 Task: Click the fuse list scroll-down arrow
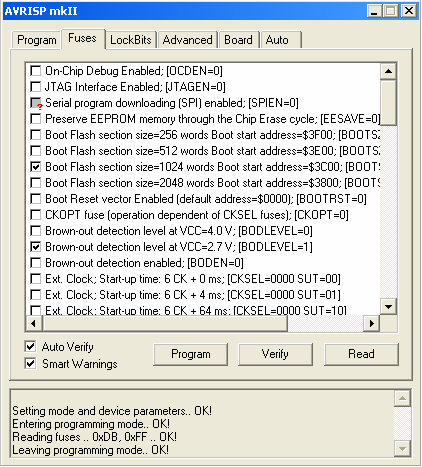pyautogui.click(x=388, y=306)
